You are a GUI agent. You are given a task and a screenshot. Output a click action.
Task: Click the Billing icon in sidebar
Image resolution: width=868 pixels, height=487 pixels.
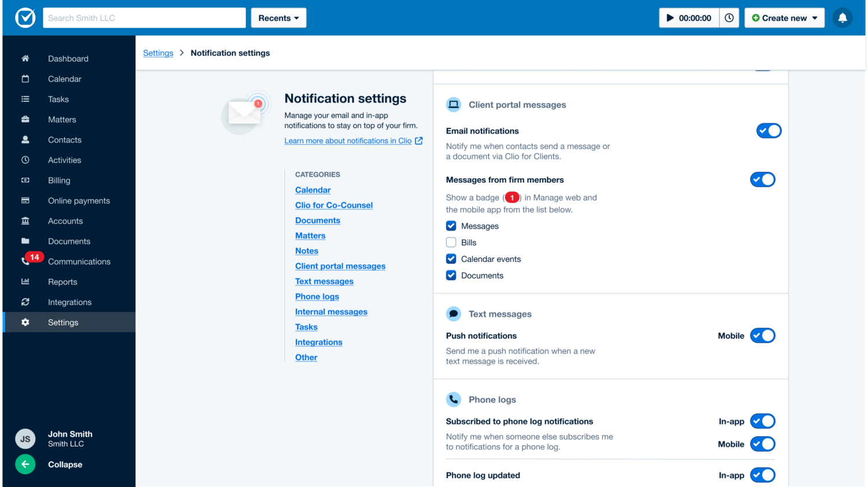pyautogui.click(x=25, y=180)
